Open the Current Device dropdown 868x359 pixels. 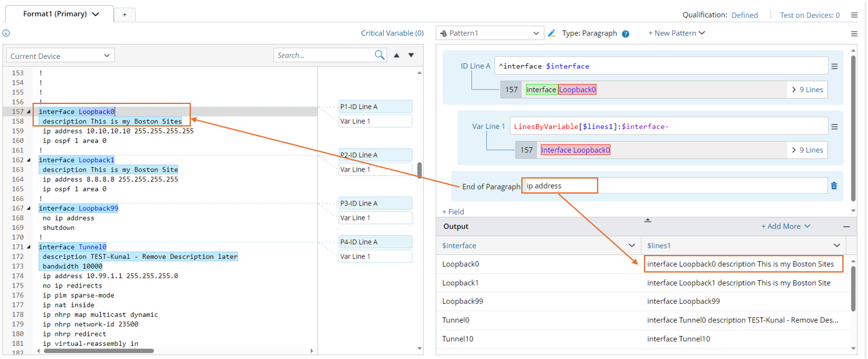point(60,56)
